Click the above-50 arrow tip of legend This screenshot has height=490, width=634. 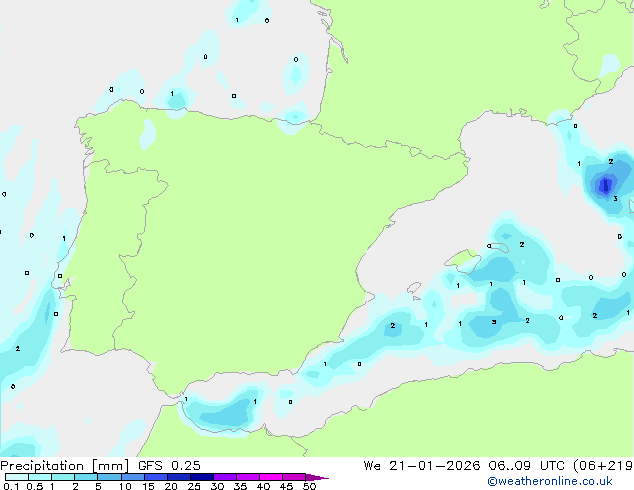click(317, 477)
